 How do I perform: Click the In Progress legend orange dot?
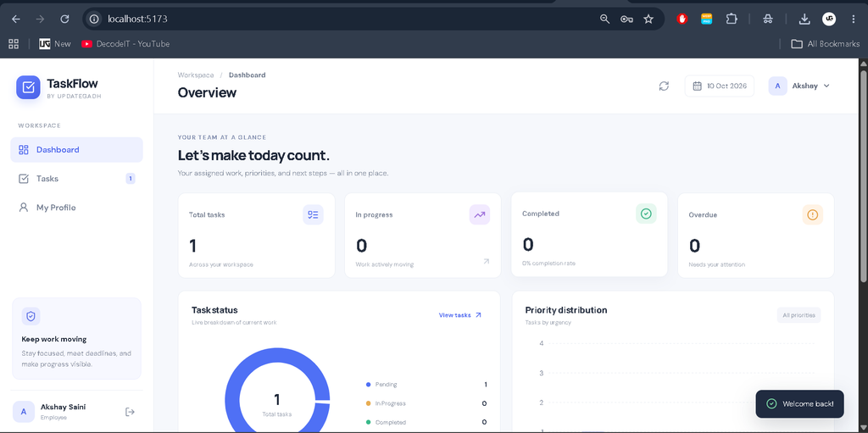pos(368,403)
